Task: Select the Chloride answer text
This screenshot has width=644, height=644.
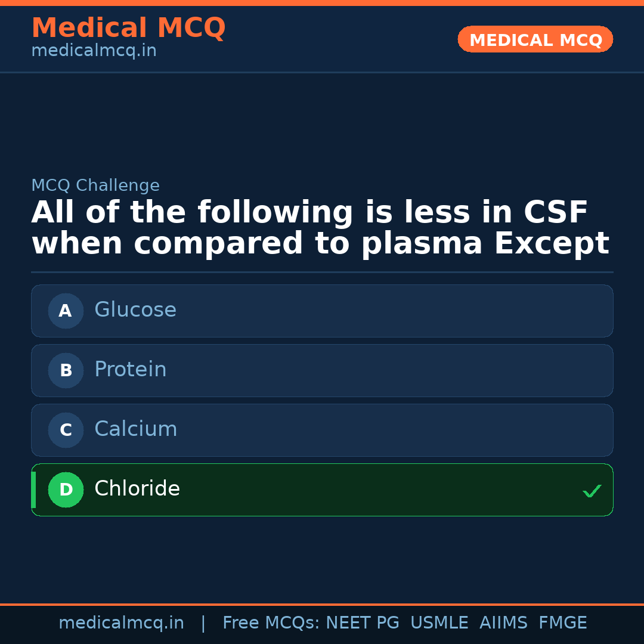Action: click(x=137, y=489)
